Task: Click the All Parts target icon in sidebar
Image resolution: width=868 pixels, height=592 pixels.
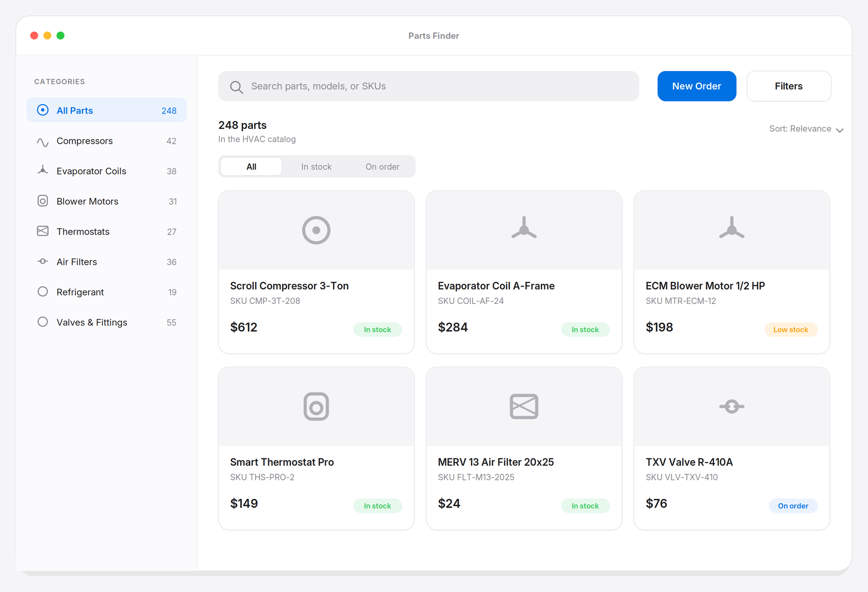Action: point(43,110)
